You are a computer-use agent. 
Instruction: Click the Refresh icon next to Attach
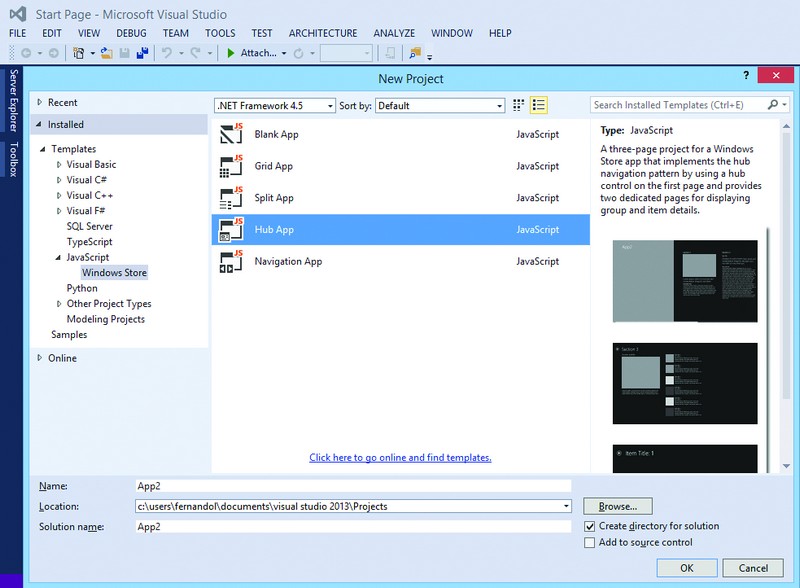pyautogui.click(x=299, y=53)
